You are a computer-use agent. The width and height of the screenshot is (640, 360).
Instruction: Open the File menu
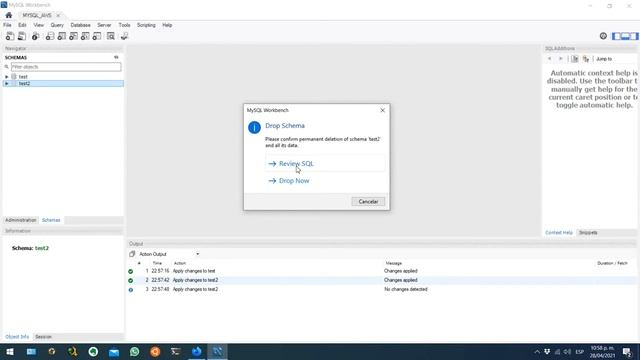(x=7, y=25)
